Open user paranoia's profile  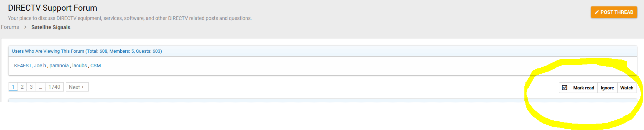59,66
